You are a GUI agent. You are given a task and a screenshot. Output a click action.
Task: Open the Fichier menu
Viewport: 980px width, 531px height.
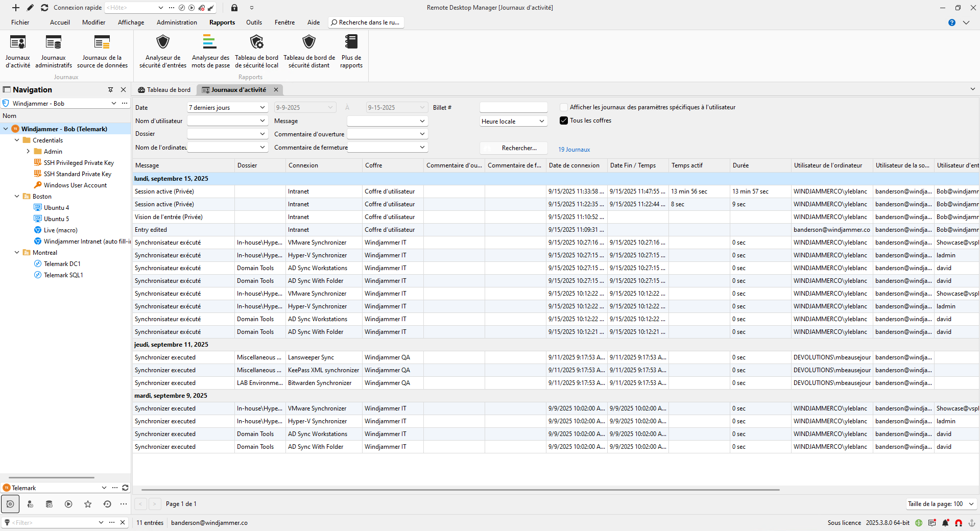click(20, 22)
